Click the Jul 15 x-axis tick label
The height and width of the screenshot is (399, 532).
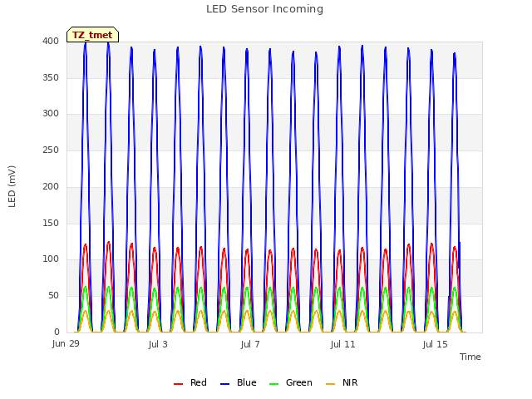coord(436,344)
